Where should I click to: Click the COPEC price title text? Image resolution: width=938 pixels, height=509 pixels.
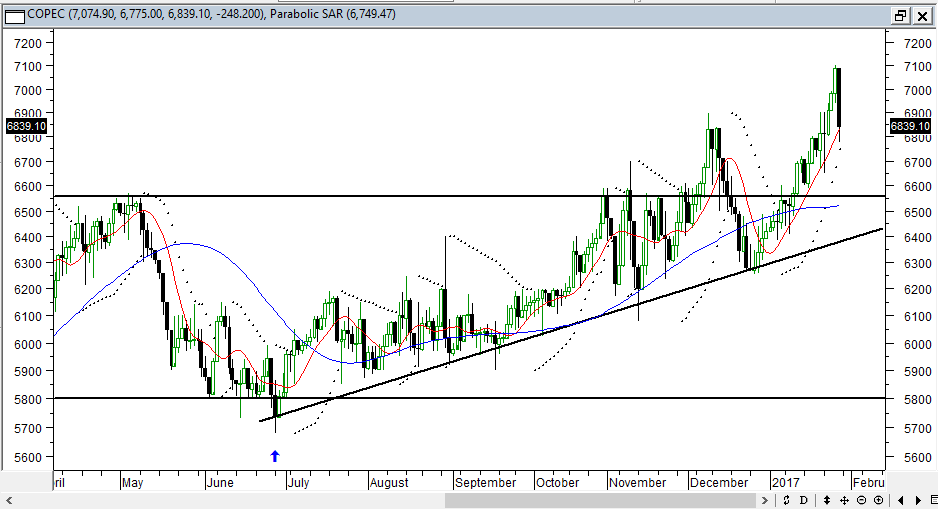coord(146,14)
